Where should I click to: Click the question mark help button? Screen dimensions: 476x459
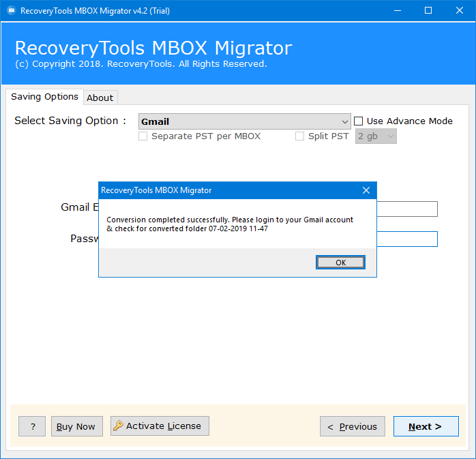point(32,426)
